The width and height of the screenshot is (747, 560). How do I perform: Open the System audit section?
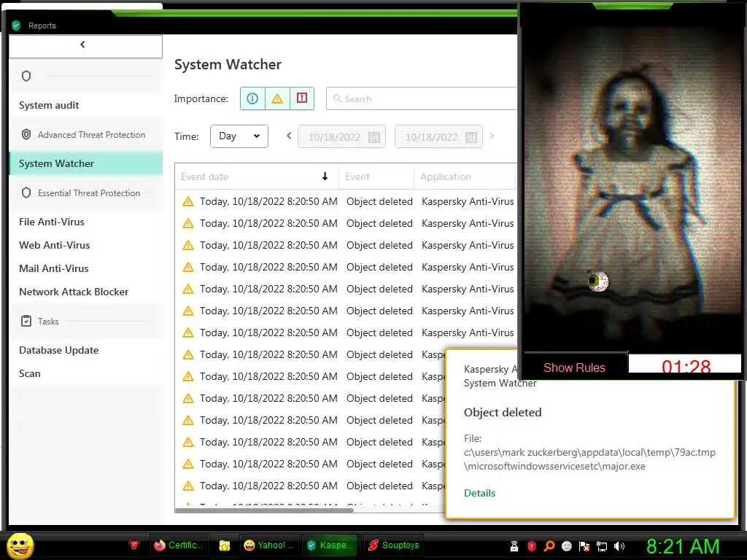pos(49,105)
